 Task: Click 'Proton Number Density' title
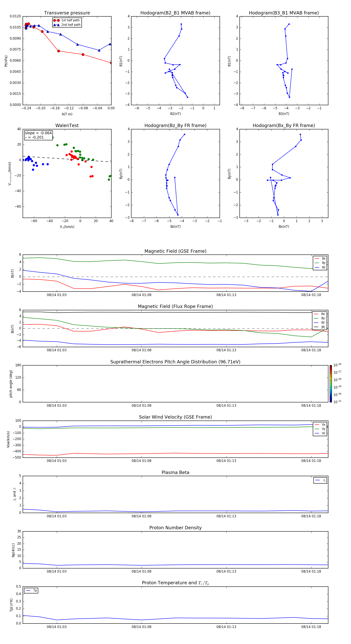(x=175, y=528)
